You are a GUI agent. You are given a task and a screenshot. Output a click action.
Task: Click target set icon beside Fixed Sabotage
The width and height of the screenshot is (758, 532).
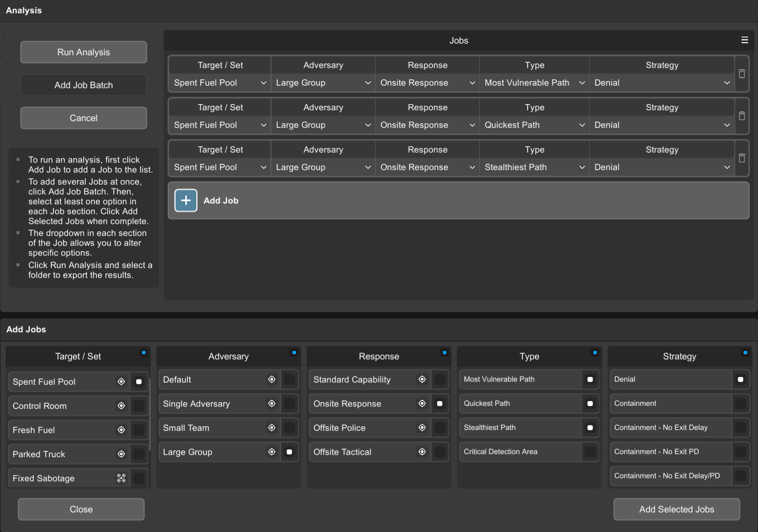pos(121,478)
